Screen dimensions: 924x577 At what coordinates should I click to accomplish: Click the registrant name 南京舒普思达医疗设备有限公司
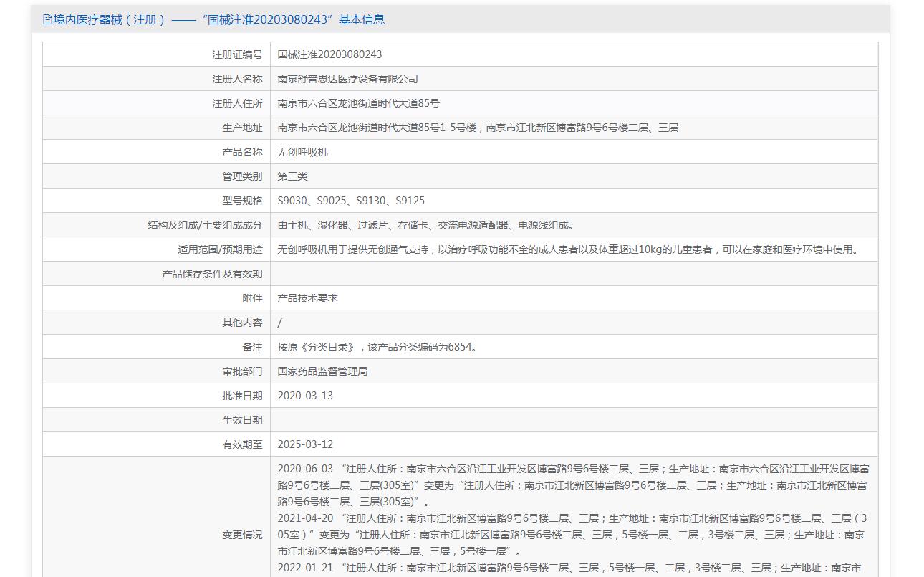(347, 79)
